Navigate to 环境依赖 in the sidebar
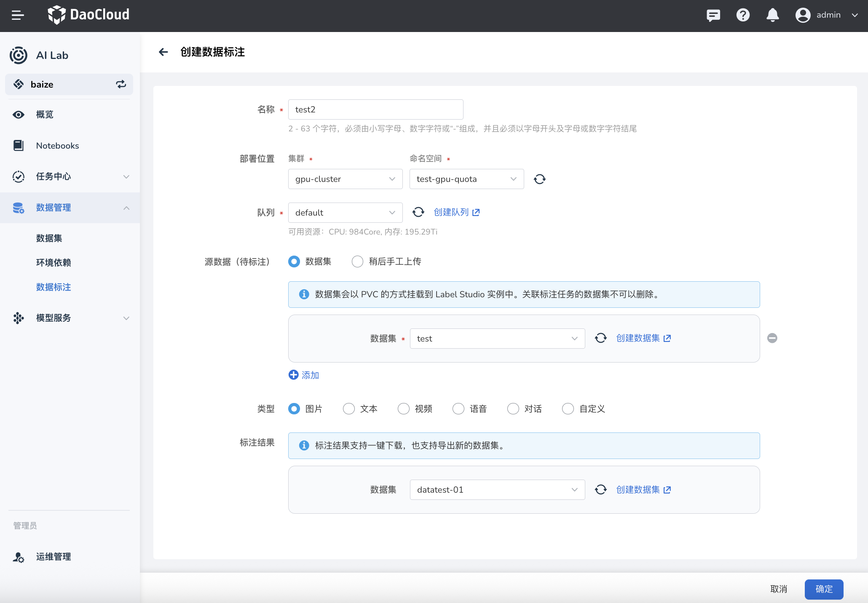This screenshot has height=603, width=868. [54, 262]
